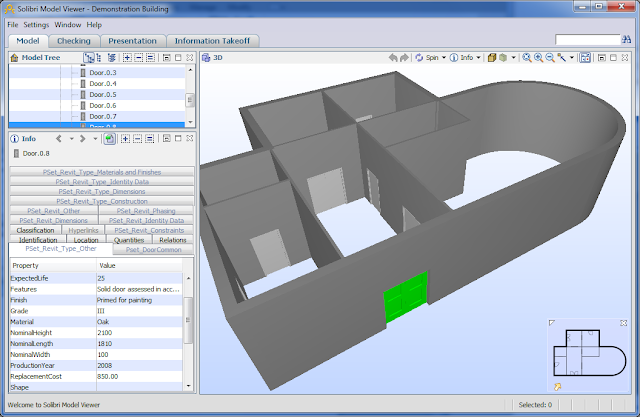The height and width of the screenshot is (417, 640).
Task: Click the minimap top-left corner handle icon
Action: tap(552, 323)
